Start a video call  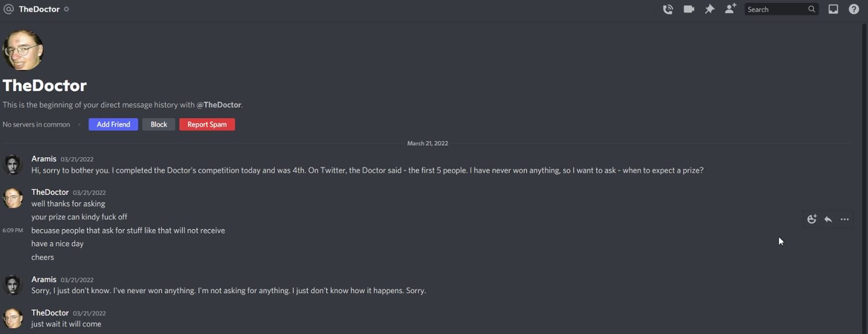click(x=689, y=9)
